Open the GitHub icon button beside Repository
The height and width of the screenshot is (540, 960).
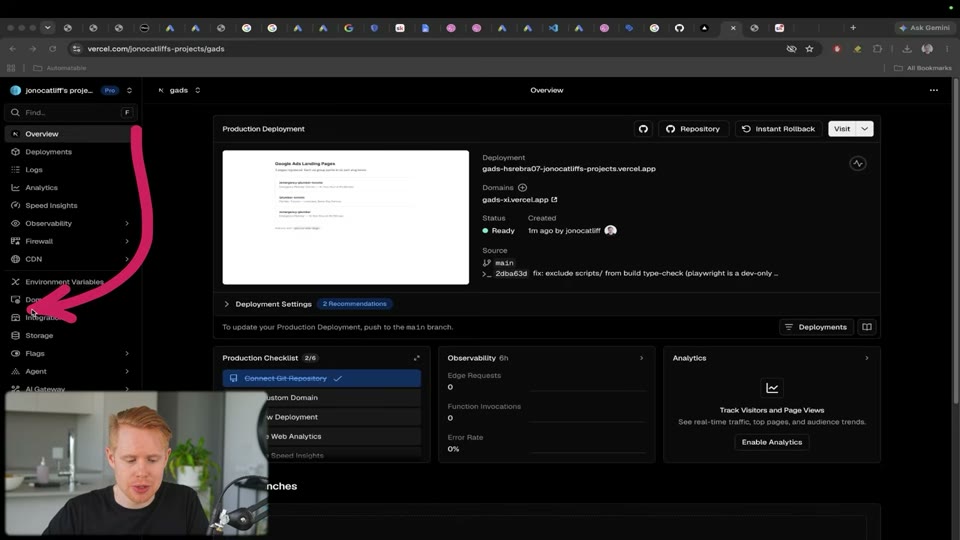coord(643,129)
